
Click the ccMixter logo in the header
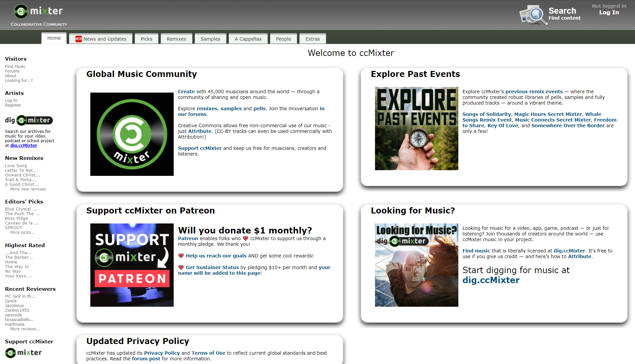[x=38, y=12]
